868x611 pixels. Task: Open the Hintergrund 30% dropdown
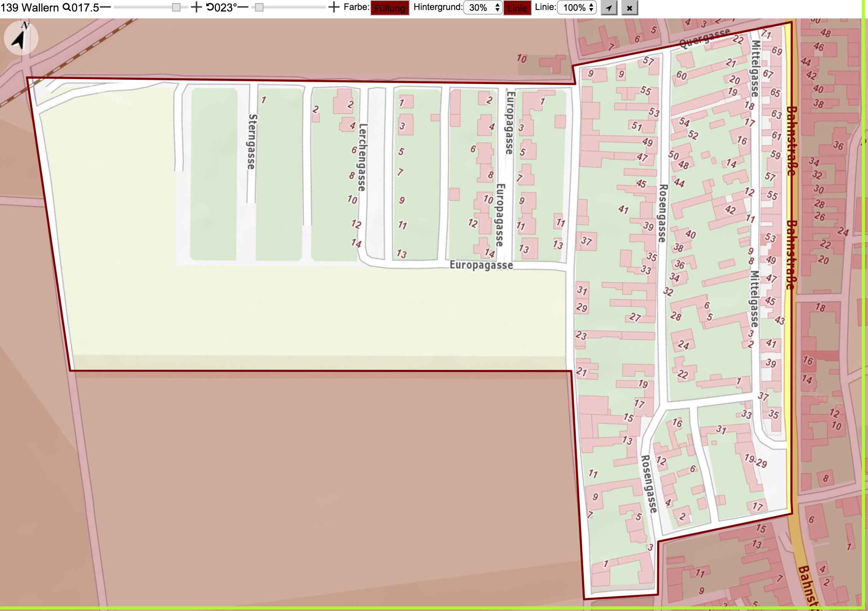point(483,8)
